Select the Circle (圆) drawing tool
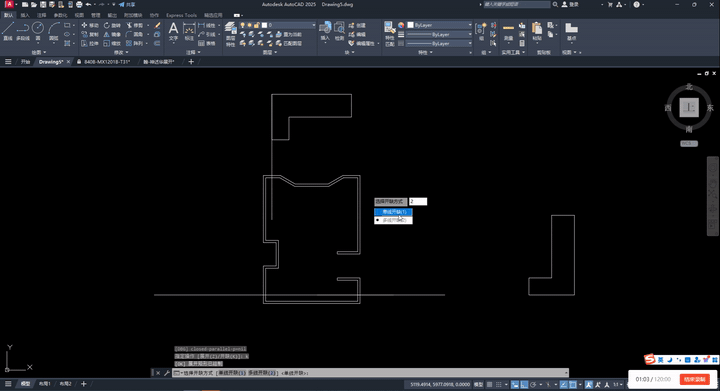Screen dimensions: 720x391 point(38,31)
